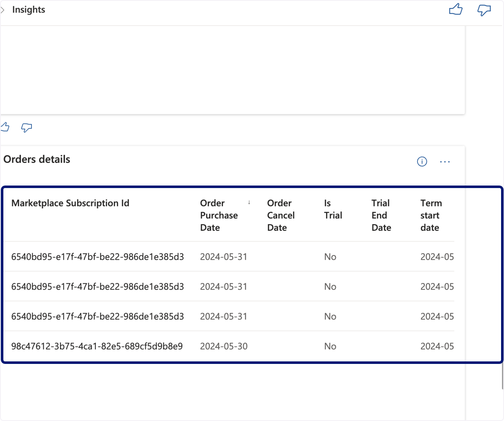
Task: Click the Is Trial "No" value in the 98c47612 row
Action: (x=330, y=346)
